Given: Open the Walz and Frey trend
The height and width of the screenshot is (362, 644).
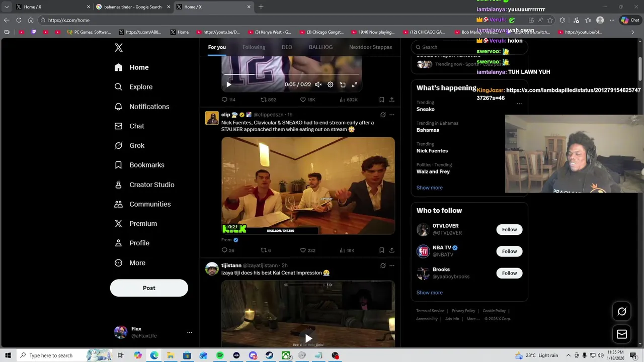Looking at the screenshot, I should [433, 172].
